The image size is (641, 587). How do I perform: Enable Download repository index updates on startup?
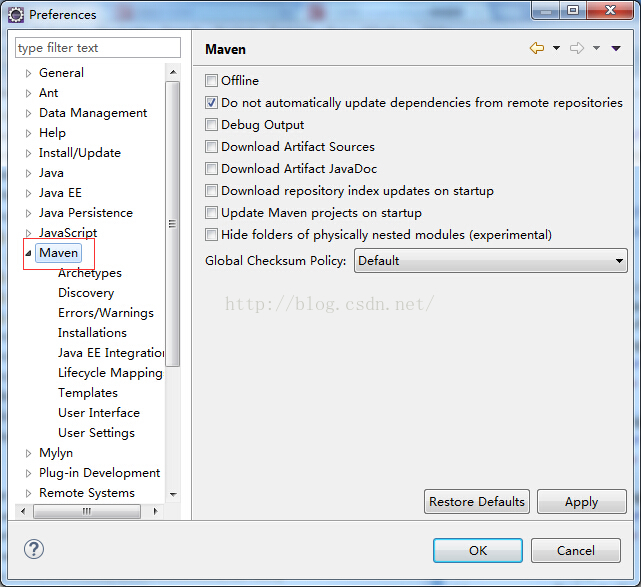211,190
